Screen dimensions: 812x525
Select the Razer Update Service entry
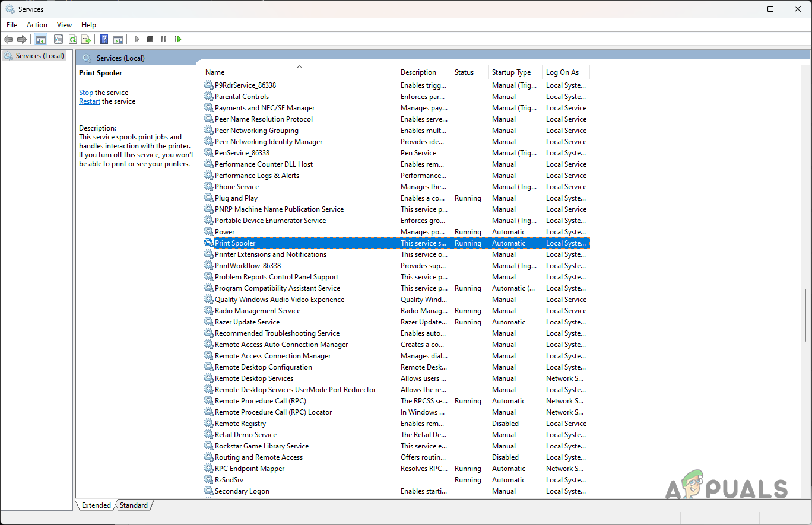pos(247,322)
